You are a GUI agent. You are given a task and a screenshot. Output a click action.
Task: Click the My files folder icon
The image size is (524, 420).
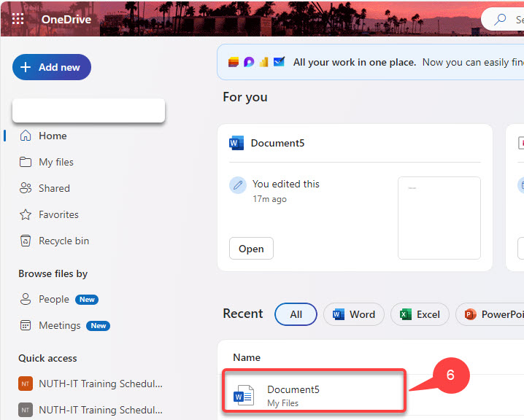click(26, 162)
